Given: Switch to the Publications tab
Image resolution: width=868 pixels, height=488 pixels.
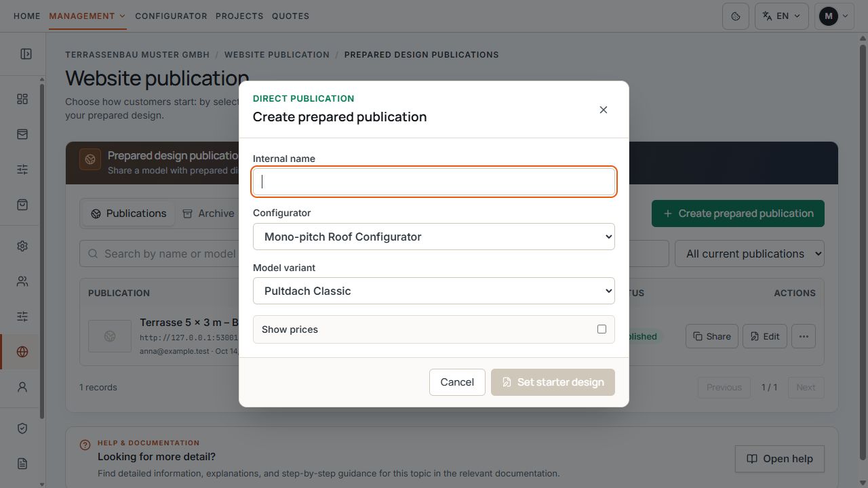Looking at the screenshot, I should (129, 213).
